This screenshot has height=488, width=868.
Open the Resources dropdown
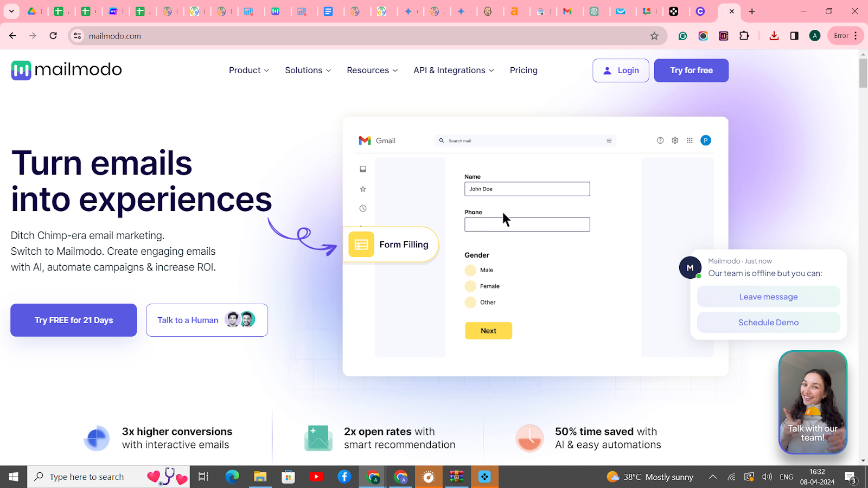click(x=372, y=70)
